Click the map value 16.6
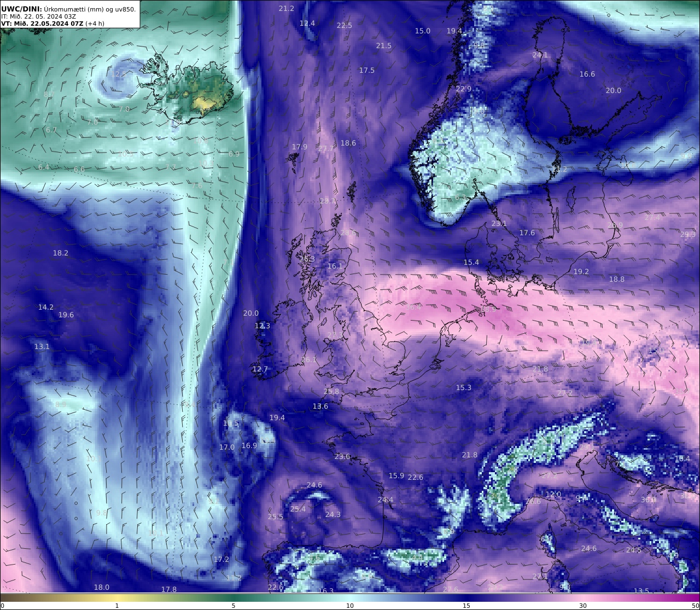 pyautogui.click(x=587, y=74)
